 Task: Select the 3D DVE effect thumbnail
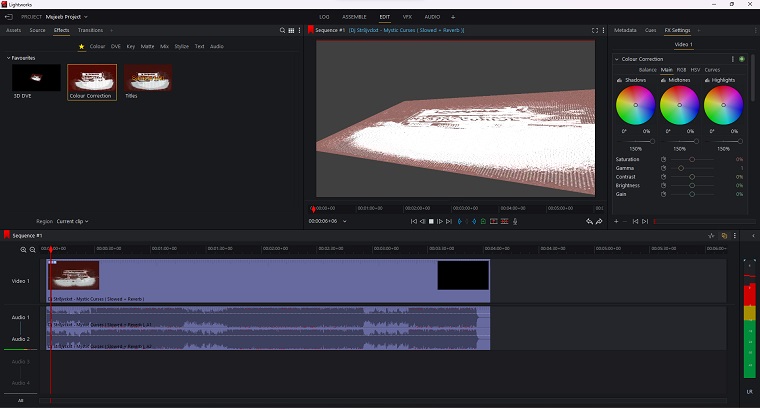click(36, 78)
